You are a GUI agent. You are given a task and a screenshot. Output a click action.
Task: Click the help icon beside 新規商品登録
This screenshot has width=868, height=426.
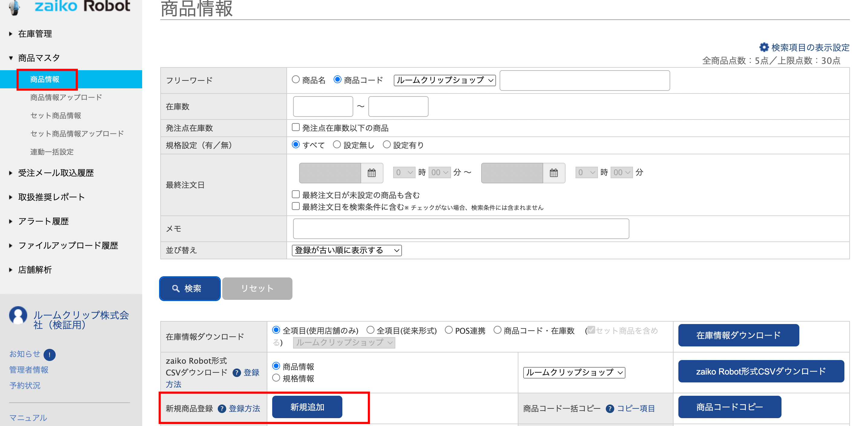coord(222,409)
